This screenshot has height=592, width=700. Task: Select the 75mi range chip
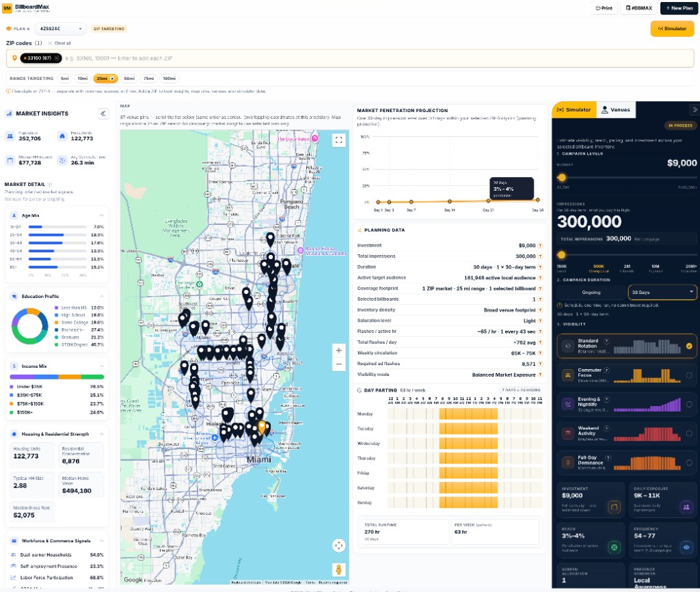tap(148, 79)
